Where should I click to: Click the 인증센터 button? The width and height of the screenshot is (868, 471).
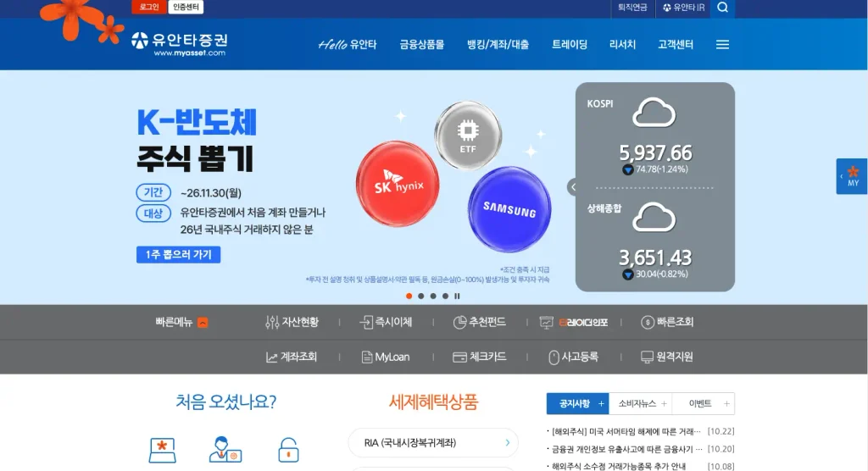pyautogui.click(x=186, y=7)
